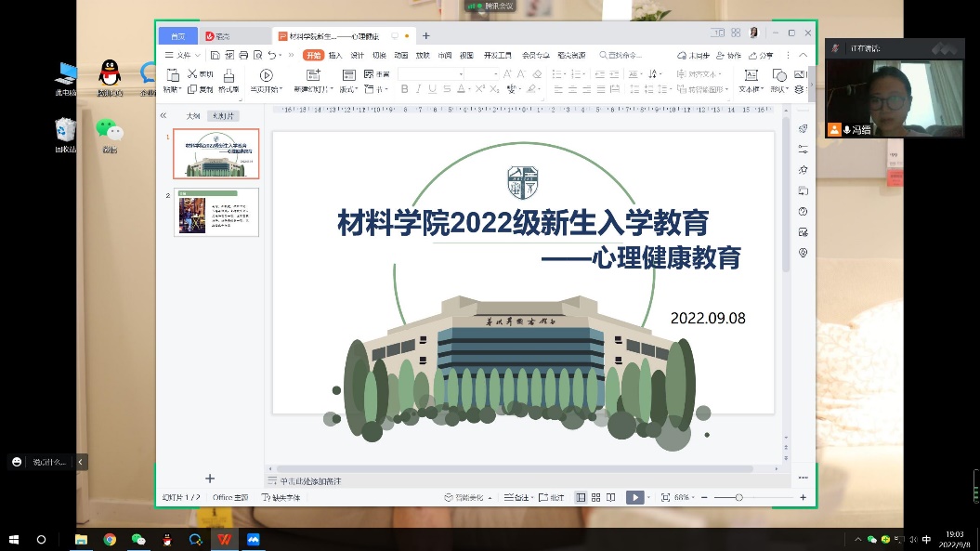Switch to the 大纲 outline panel tab

pyautogui.click(x=192, y=116)
